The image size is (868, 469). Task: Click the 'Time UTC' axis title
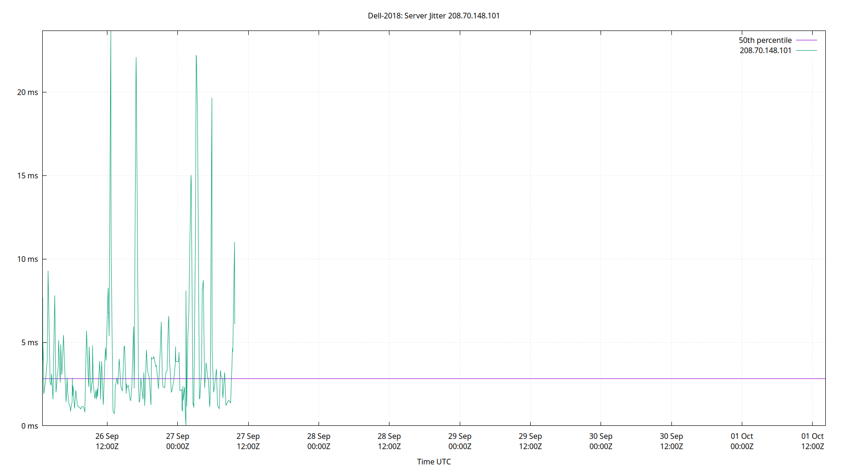(434, 461)
